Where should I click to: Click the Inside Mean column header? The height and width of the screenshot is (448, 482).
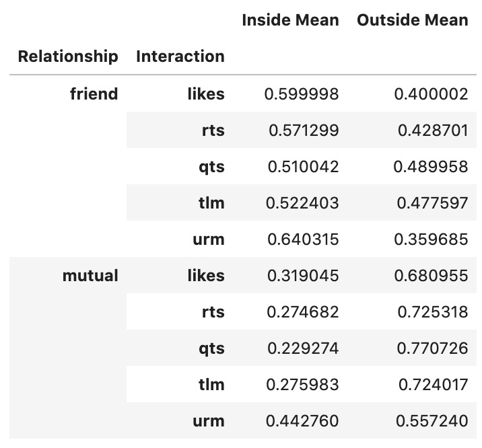click(290, 21)
